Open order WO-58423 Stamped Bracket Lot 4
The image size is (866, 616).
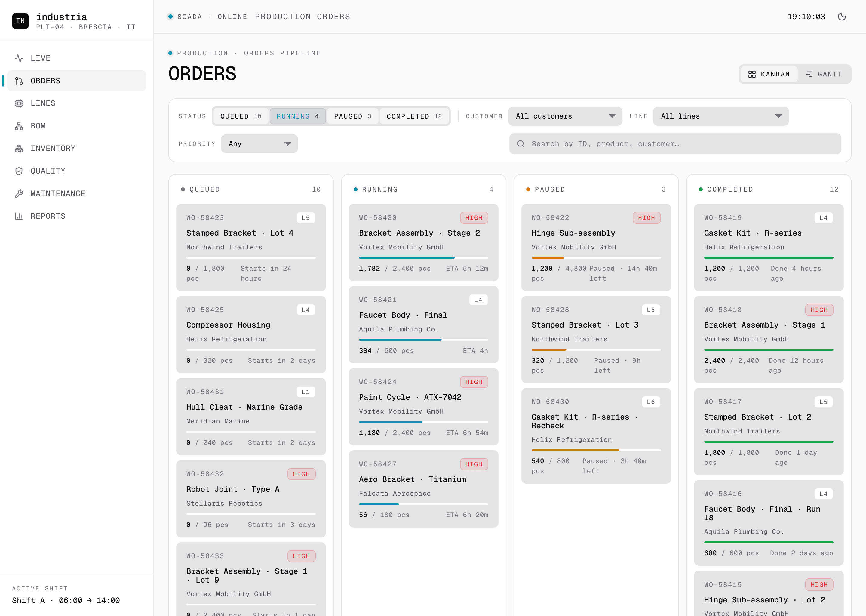tap(251, 247)
